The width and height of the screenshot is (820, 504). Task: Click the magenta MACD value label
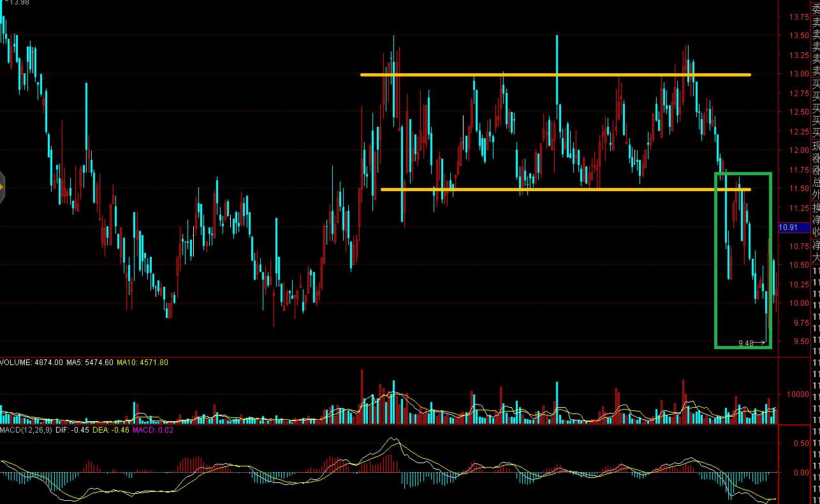click(154, 431)
